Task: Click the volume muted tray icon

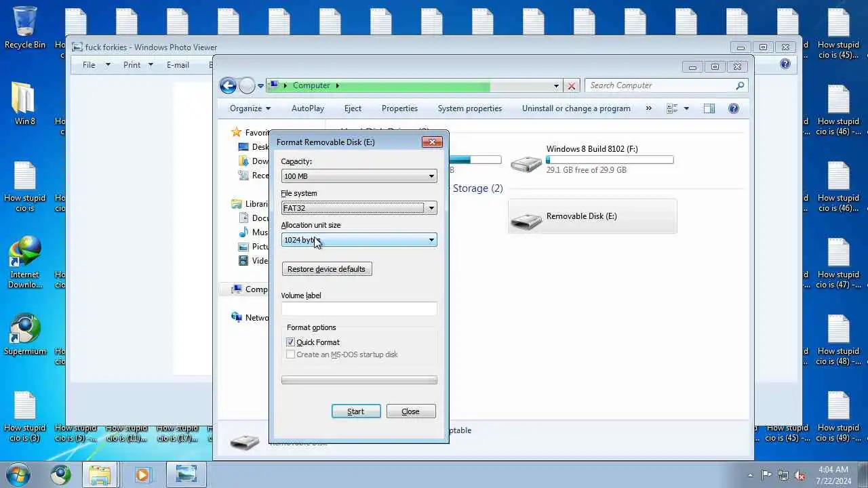Action: pyautogui.click(x=800, y=475)
